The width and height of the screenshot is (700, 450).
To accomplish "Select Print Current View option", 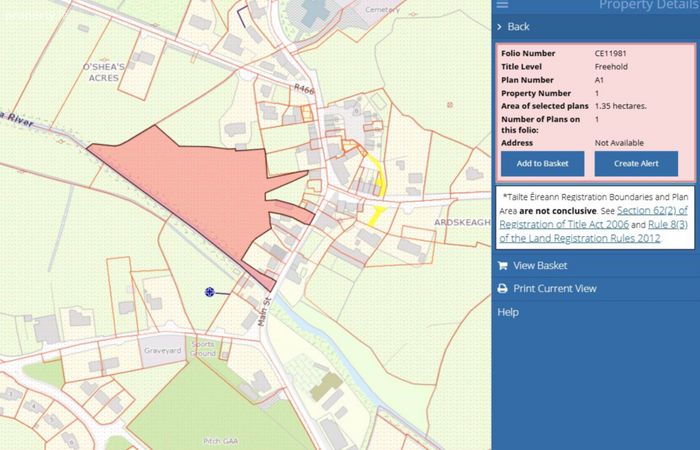I will (554, 288).
